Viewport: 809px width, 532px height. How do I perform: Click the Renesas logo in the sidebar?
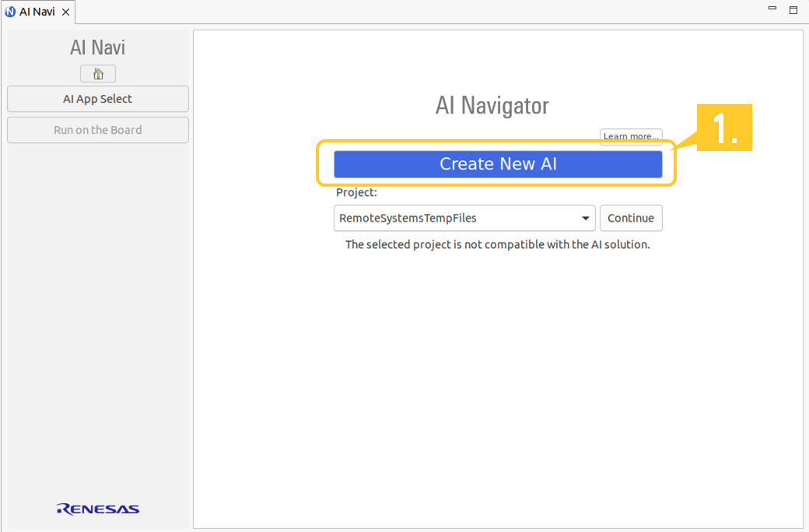click(x=98, y=509)
